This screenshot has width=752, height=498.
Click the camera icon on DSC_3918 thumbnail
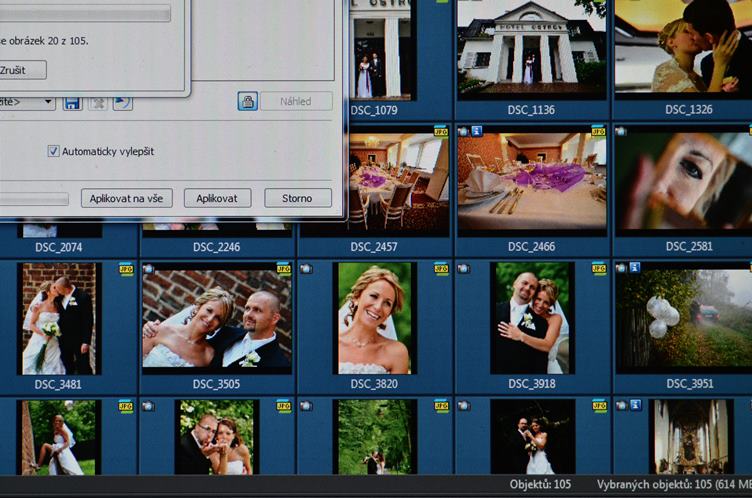pyautogui.click(x=463, y=268)
